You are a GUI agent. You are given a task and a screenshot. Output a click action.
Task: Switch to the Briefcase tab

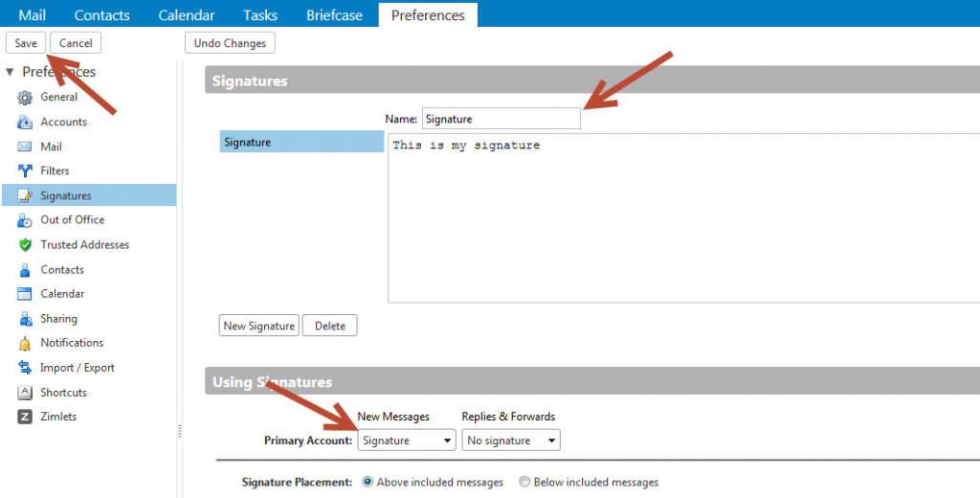click(x=334, y=15)
